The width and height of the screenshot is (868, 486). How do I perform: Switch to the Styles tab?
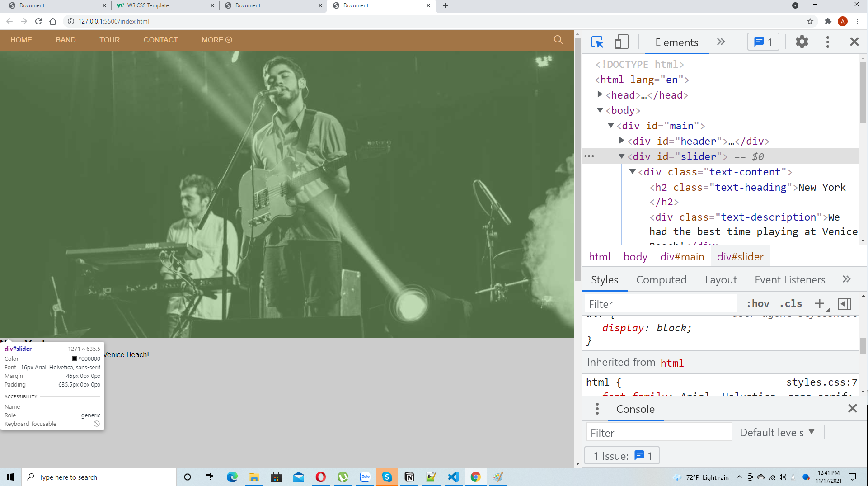coord(604,280)
